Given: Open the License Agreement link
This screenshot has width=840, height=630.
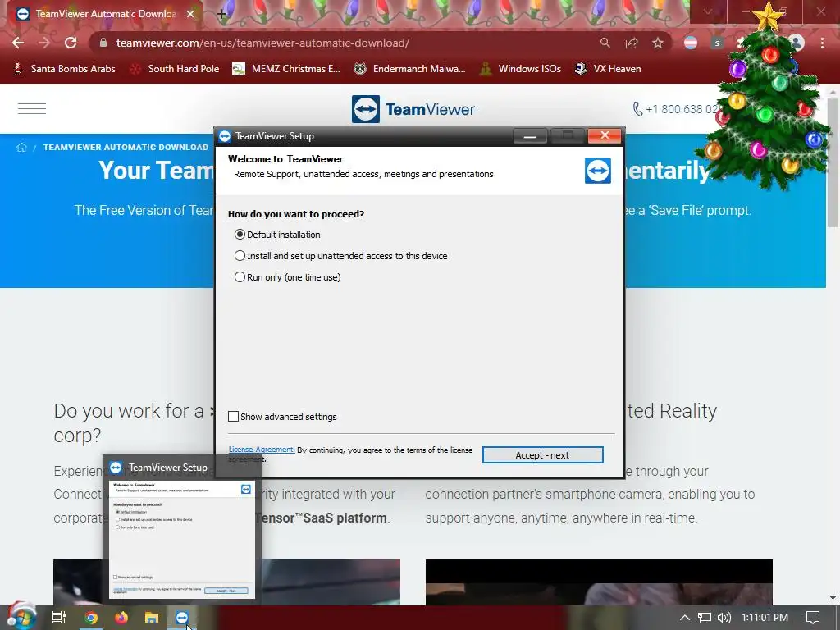Looking at the screenshot, I should 262,450.
